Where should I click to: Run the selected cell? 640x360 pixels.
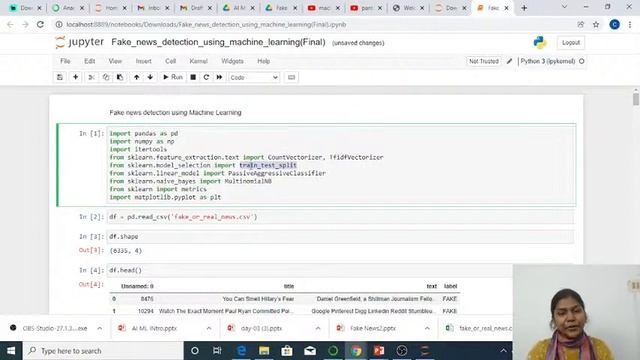(173, 77)
